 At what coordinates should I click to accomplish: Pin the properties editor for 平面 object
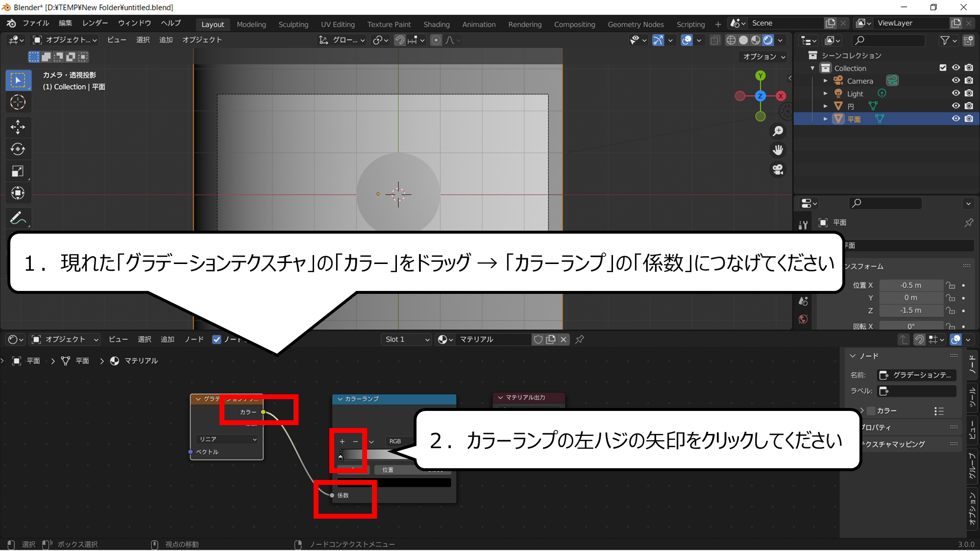point(969,223)
